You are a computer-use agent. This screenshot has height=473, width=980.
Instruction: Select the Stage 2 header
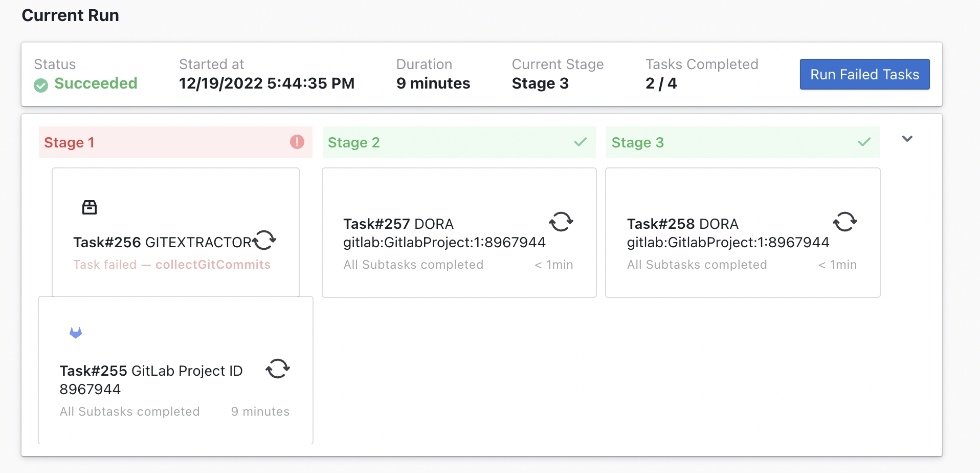pos(354,143)
